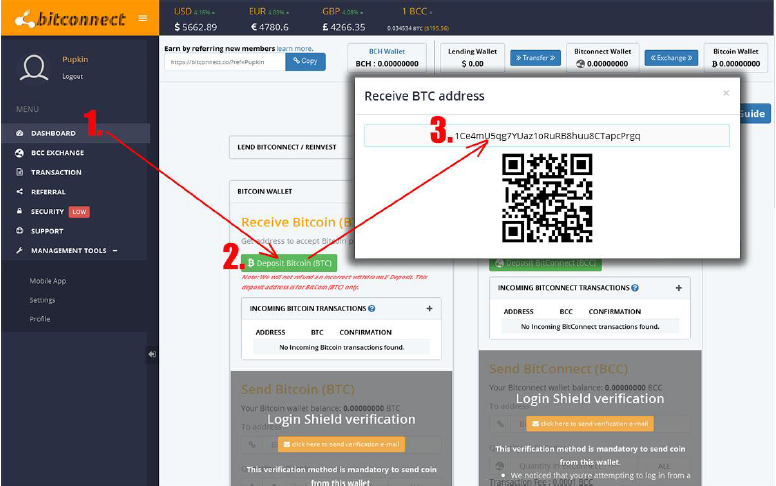Click Referral share icon in sidebar
Screen dimensions: 776x486
(x=19, y=192)
